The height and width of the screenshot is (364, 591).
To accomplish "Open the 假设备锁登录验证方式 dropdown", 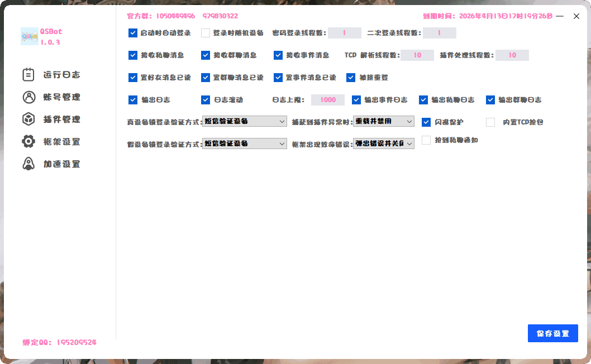I will coord(245,143).
